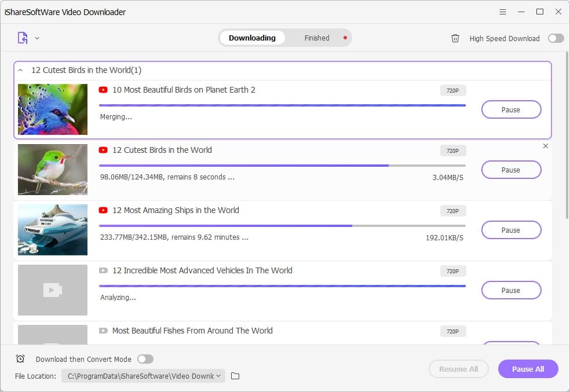Click the trash icon to clear downloads

456,38
